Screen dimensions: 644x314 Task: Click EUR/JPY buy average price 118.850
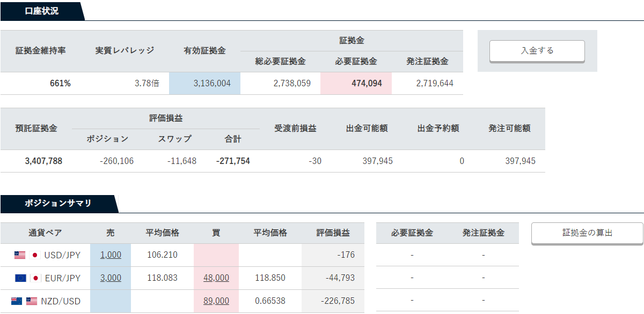pos(270,278)
